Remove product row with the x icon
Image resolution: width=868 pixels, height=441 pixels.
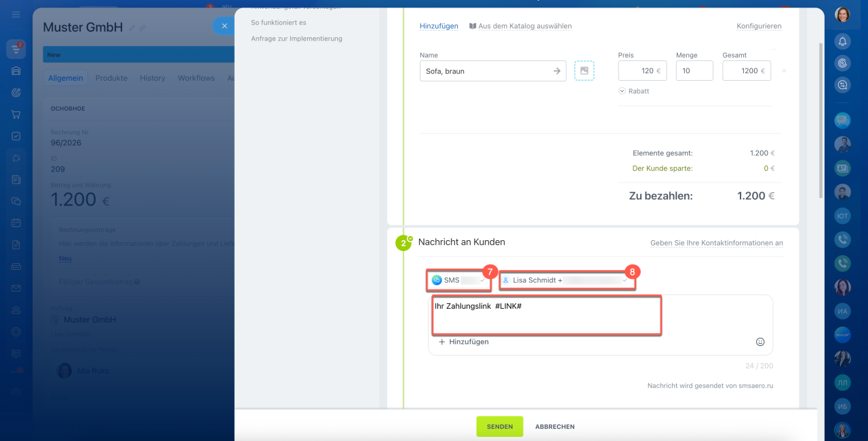point(784,71)
